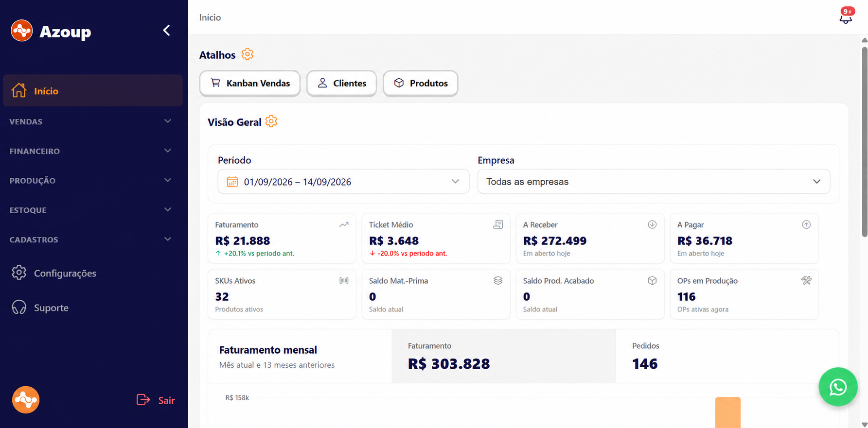Expand the FINANCEIRO sidebar section
The height and width of the screenshot is (428, 868).
(91, 151)
